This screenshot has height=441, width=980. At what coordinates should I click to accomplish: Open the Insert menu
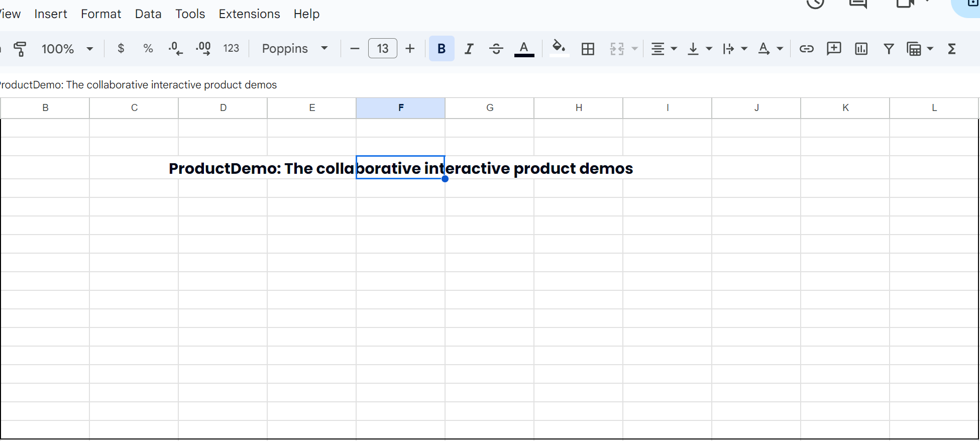(x=51, y=14)
